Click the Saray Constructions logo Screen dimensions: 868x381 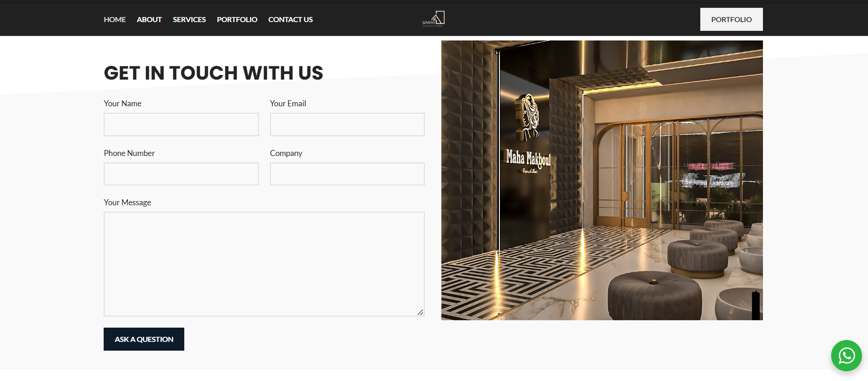[434, 19]
